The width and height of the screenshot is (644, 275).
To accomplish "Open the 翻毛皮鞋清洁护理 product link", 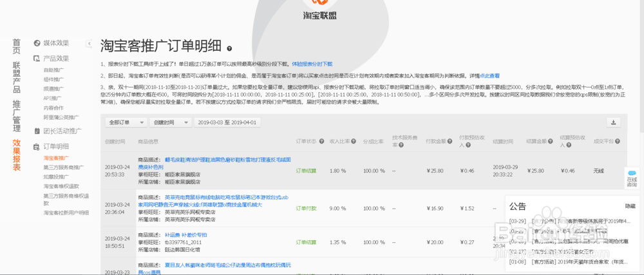I will pos(216,164).
